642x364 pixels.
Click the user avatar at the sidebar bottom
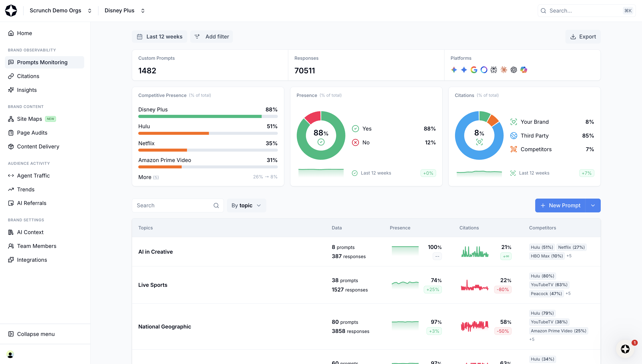(x=10, y=354)
